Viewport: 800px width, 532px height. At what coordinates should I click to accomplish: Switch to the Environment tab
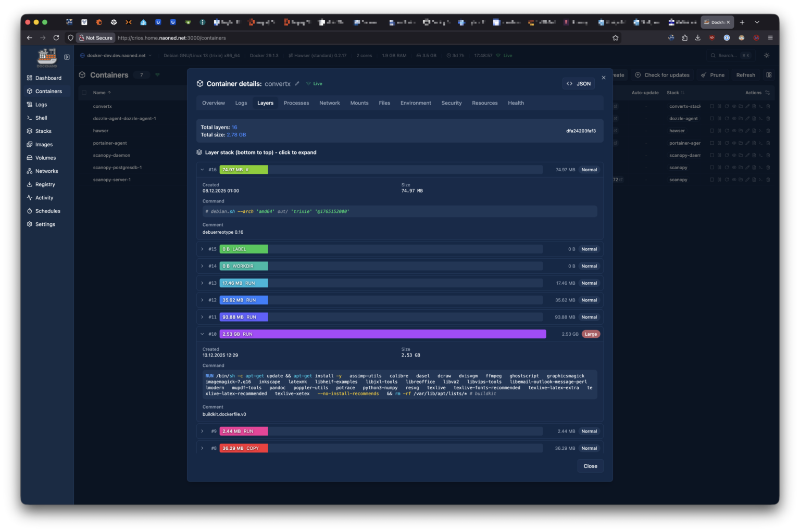pos(415,103)
